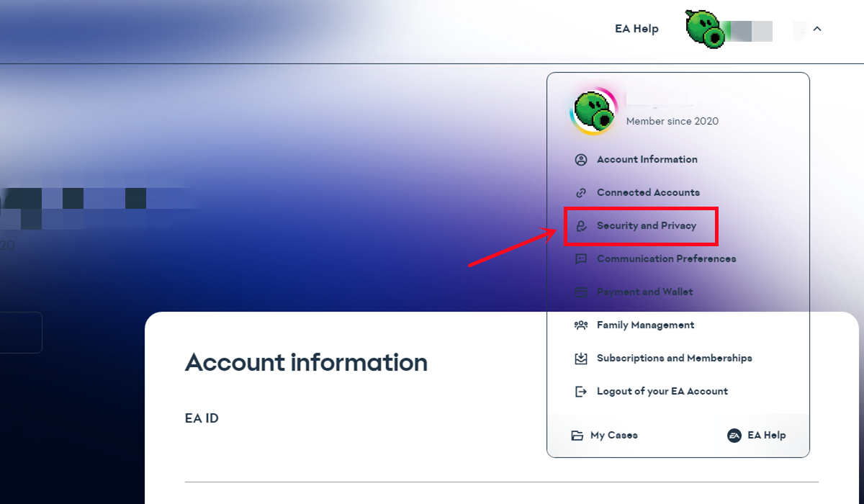The image size is (864, 504).
Task: Click EA Help in the top header
Action: point(636,30)
